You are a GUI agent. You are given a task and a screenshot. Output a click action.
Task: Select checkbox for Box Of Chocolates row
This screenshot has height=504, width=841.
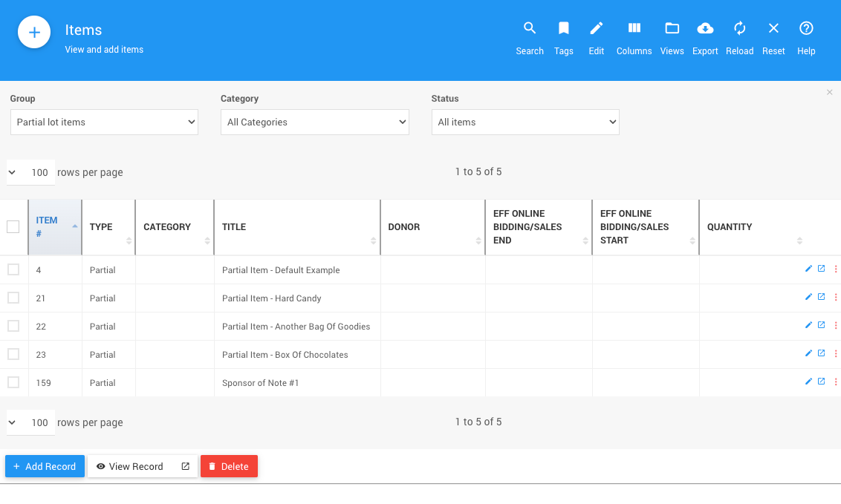click(x=13, y=354)
